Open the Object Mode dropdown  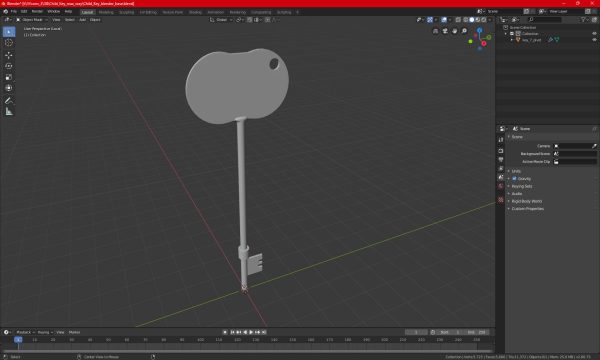click(32, 20)
